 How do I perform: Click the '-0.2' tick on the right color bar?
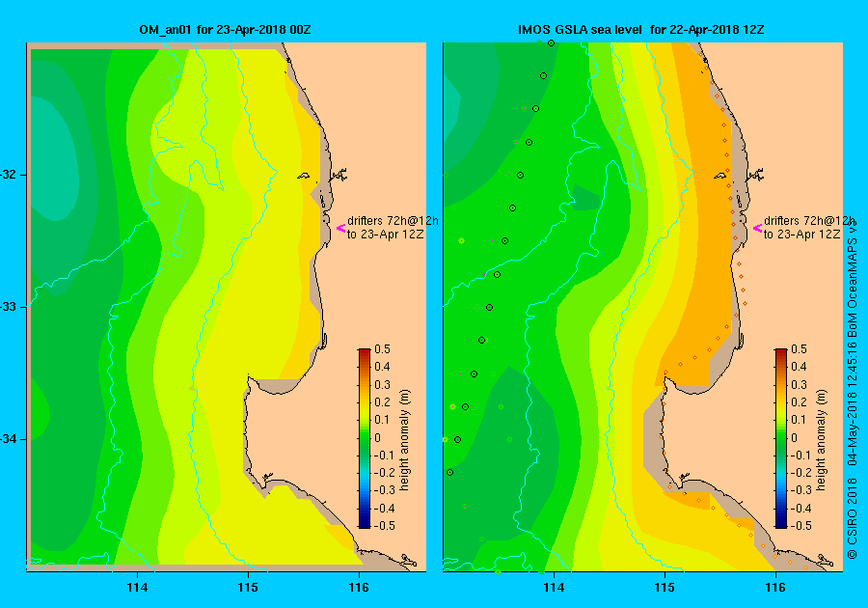point(799,472)
